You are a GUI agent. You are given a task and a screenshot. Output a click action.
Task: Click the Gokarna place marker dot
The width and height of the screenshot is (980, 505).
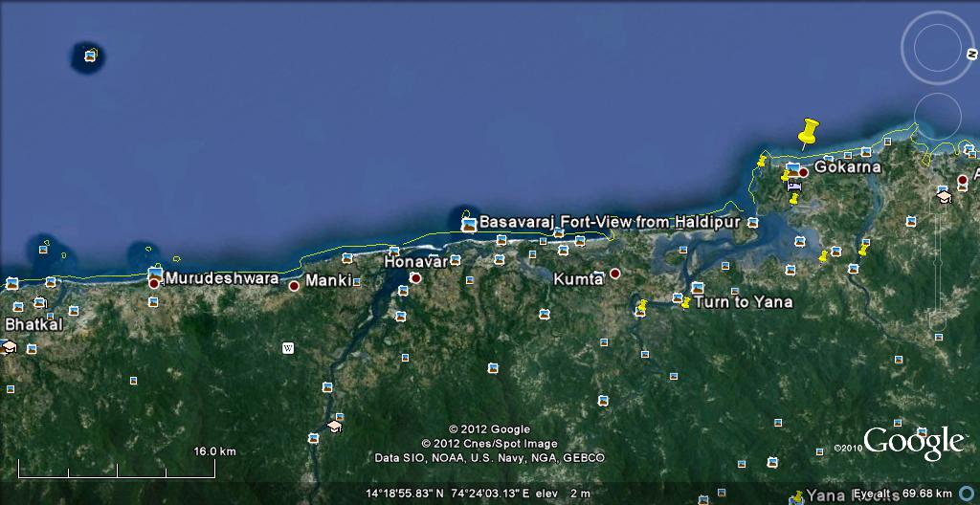coord(804,172)
